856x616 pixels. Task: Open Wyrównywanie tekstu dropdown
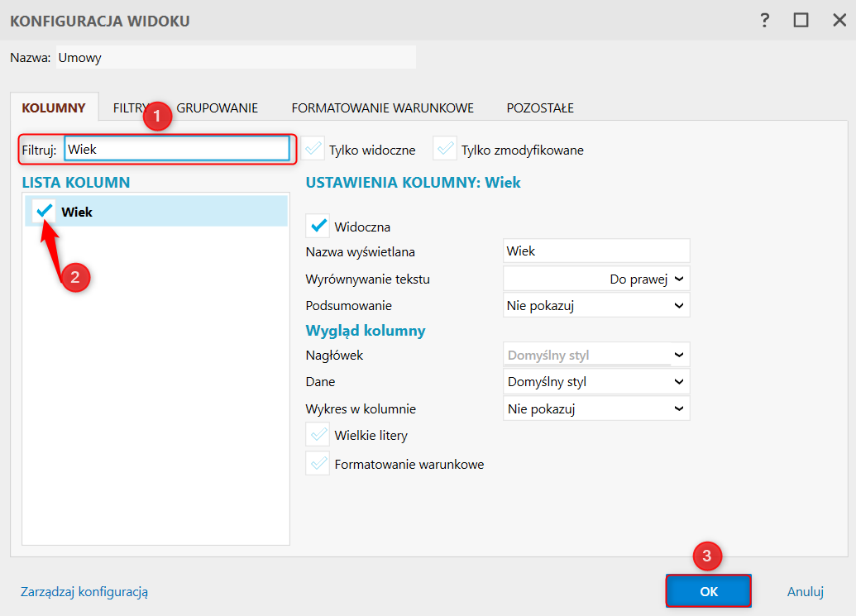click(x=596, y=279)
